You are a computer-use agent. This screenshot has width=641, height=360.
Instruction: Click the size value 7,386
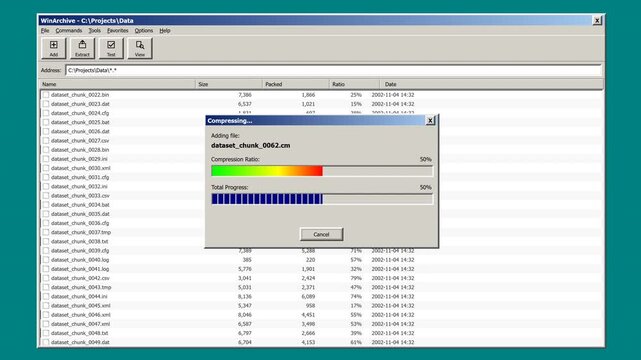pos(245,95)
